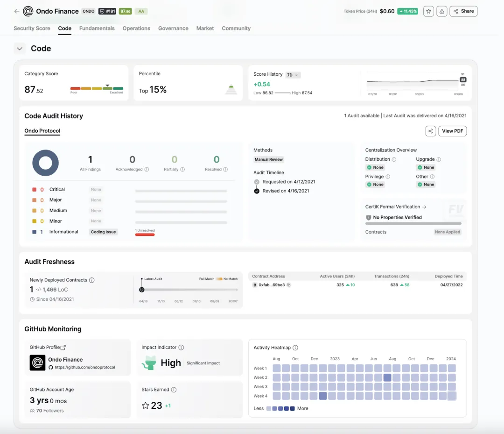This screenshot has height=434, width=504.
Task: Copy the contract address 0xfab...69be3
Action: pyautogui.click(x=289, y=285)
